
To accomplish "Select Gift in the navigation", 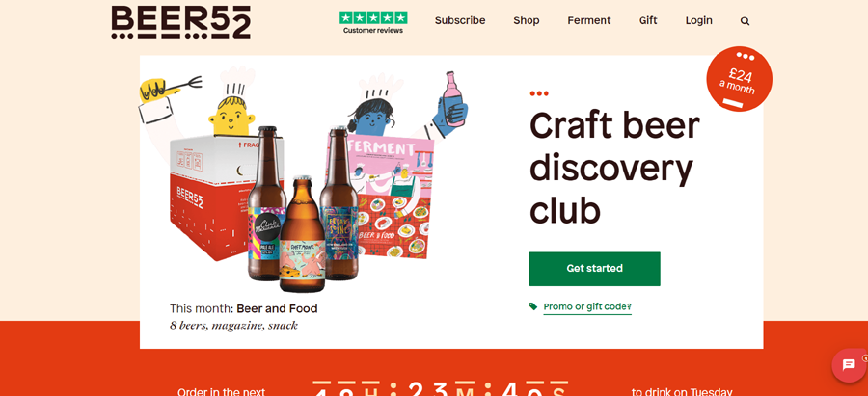I will pos(648,20).
